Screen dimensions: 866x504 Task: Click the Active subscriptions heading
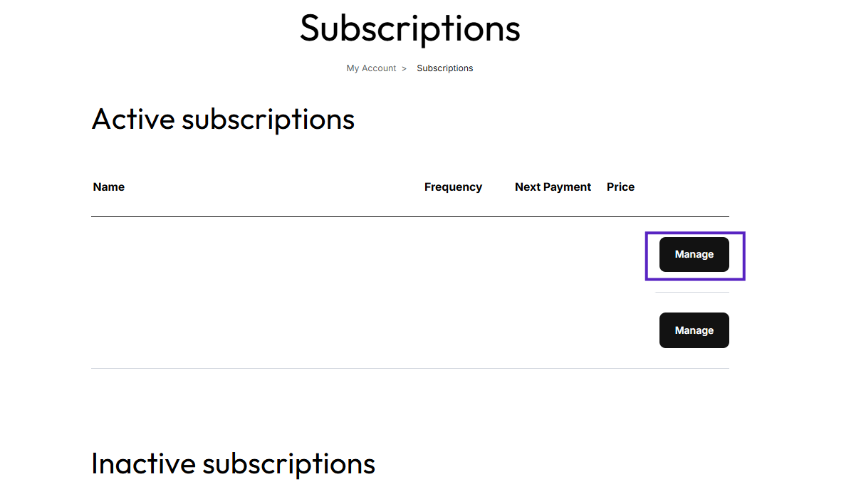coord(223,119)
